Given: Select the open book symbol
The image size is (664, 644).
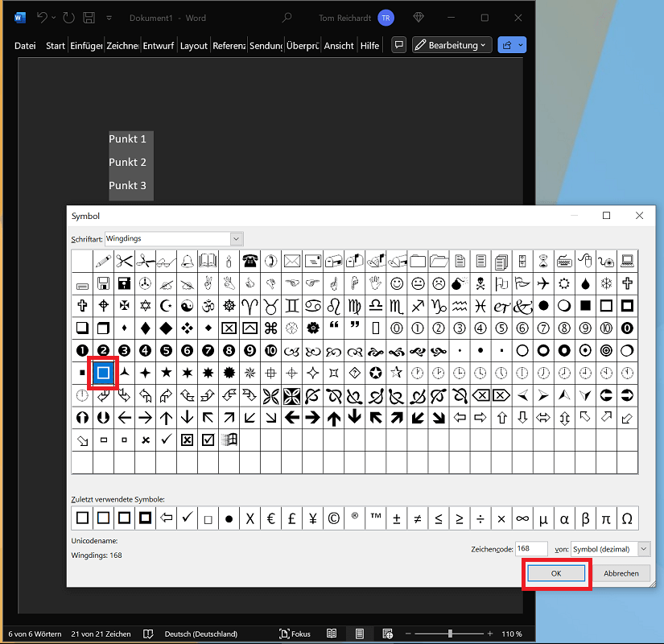Looking at the screenshot, I should pyautogui.click(x=208, y=261).
